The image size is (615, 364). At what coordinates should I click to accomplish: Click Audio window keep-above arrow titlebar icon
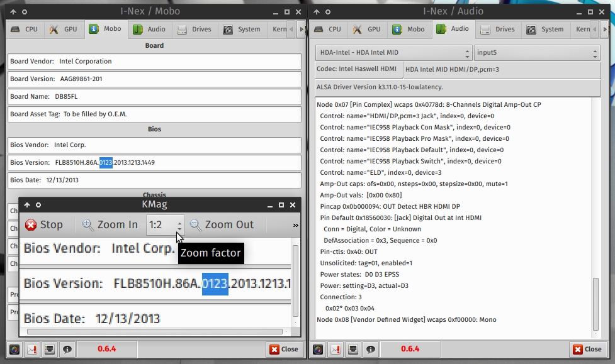pos(317,12)
